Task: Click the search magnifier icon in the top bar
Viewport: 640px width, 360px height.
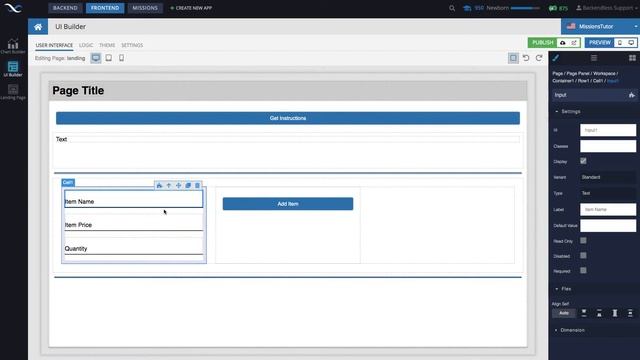Action: tap(452, 8)
